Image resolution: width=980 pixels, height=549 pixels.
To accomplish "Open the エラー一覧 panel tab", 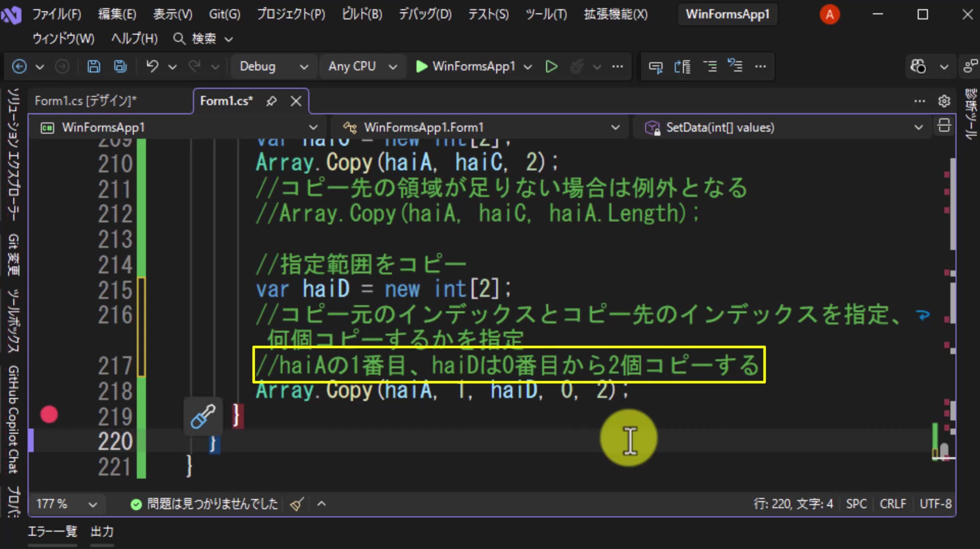I will pyautogui.click(x=52, y=532).
